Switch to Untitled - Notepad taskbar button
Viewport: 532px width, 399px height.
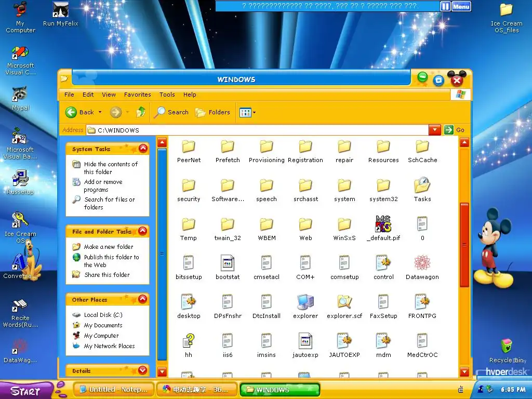tap(114, 390)
